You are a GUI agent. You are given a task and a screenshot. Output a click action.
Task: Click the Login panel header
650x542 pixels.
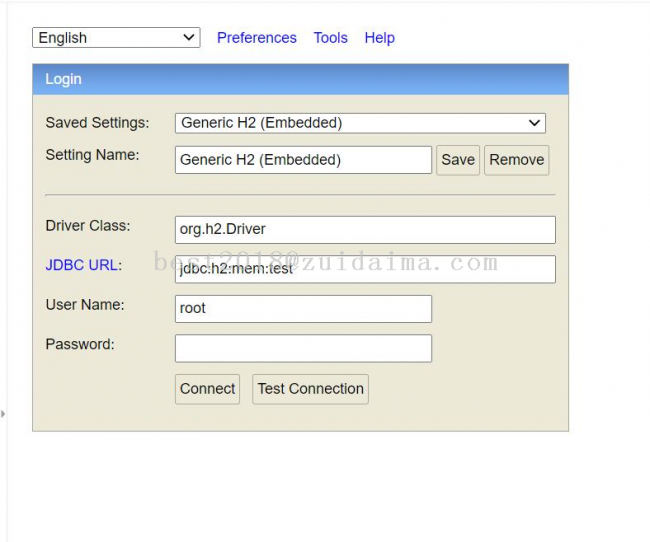click(301, 79)
